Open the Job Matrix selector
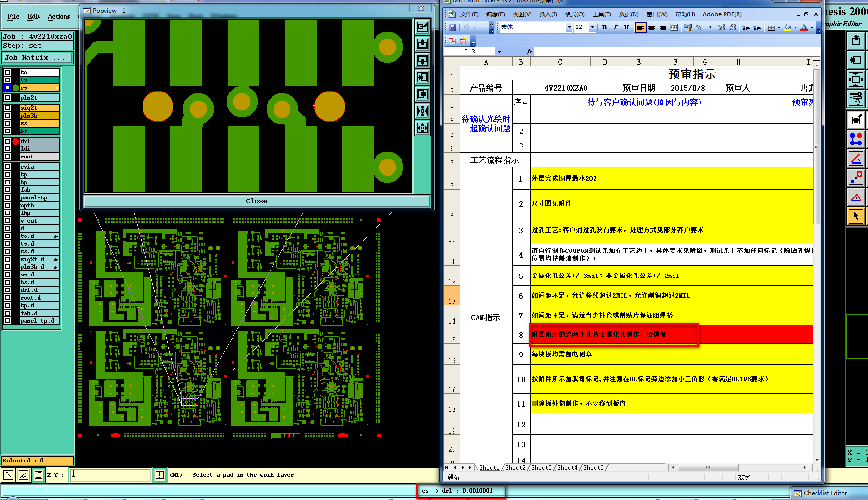Screen dimensions: 868x500 [38, 58]
